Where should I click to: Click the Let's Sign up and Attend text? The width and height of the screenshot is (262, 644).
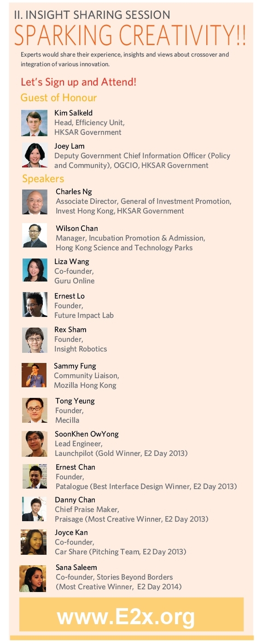coord(78,82)
